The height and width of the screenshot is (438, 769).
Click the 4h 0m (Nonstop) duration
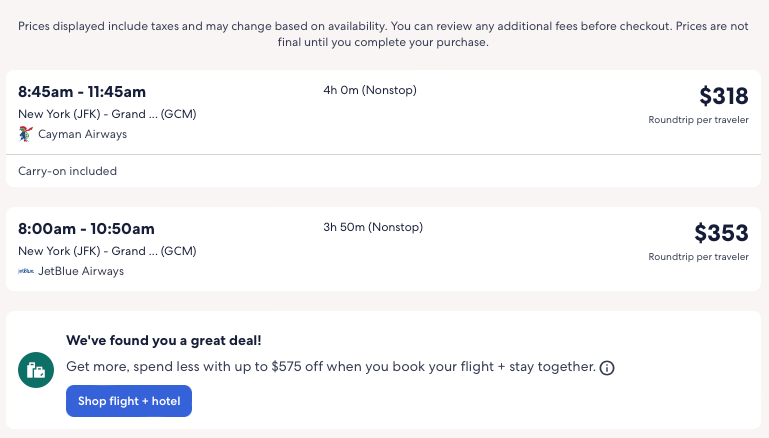(370, 90)
